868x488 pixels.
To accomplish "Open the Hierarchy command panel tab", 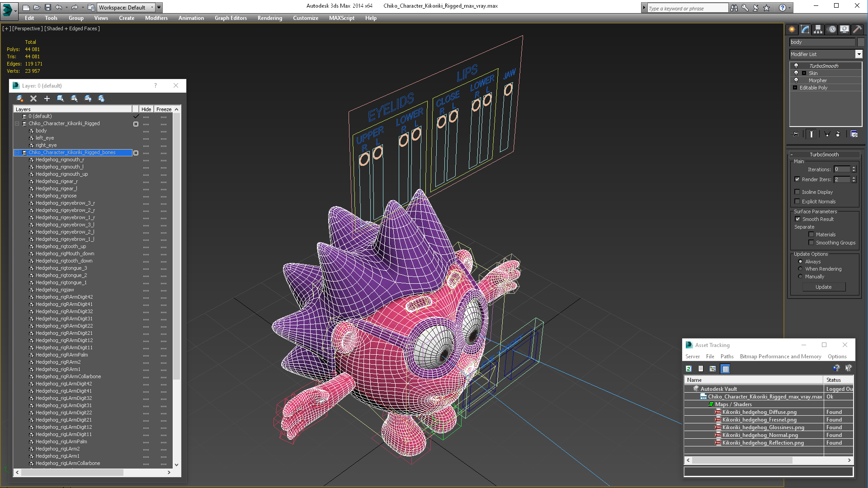I will pos(818,29).
